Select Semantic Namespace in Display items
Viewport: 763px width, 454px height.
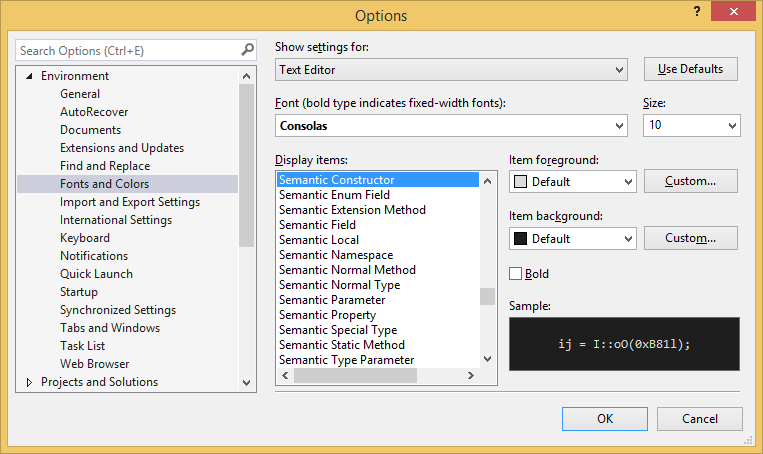click(x=336, y=255)
